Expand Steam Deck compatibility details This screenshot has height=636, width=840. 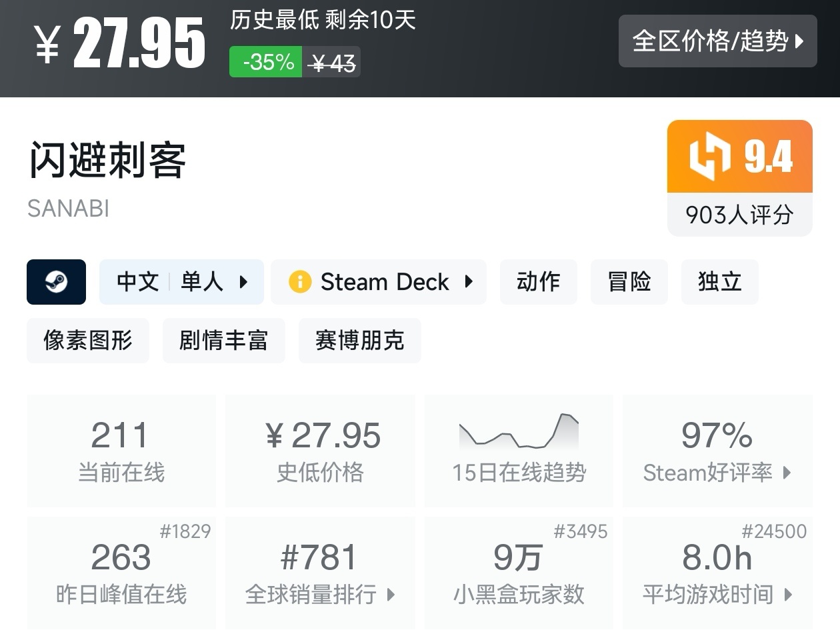coord(469,282)
